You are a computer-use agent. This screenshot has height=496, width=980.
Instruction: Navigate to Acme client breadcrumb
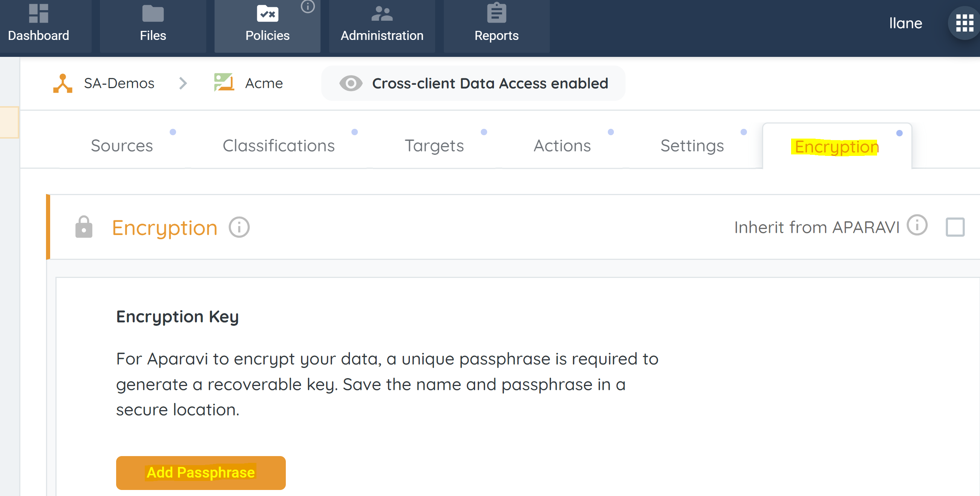click(x=263, y=83)
